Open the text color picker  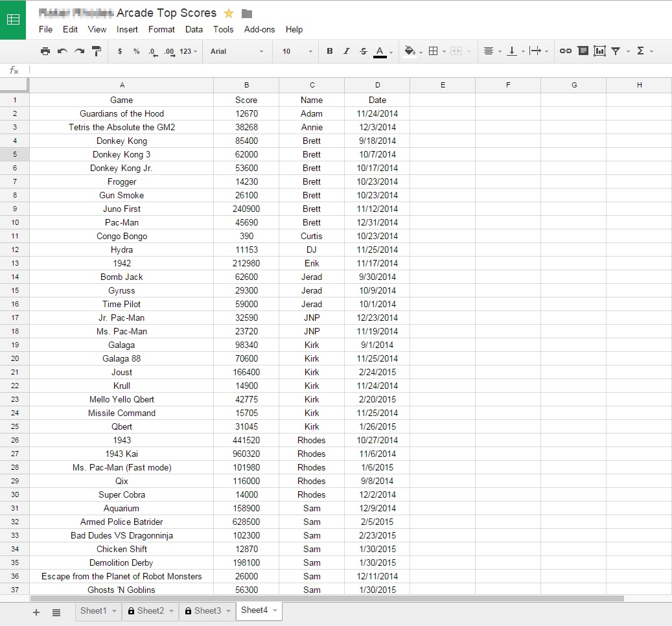point(380,52)
